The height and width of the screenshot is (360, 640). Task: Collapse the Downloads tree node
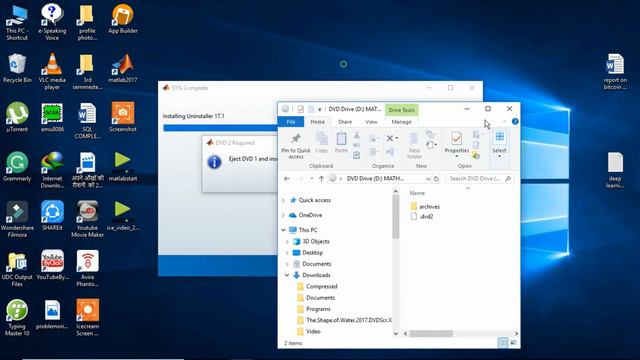(x=287, y=276)
